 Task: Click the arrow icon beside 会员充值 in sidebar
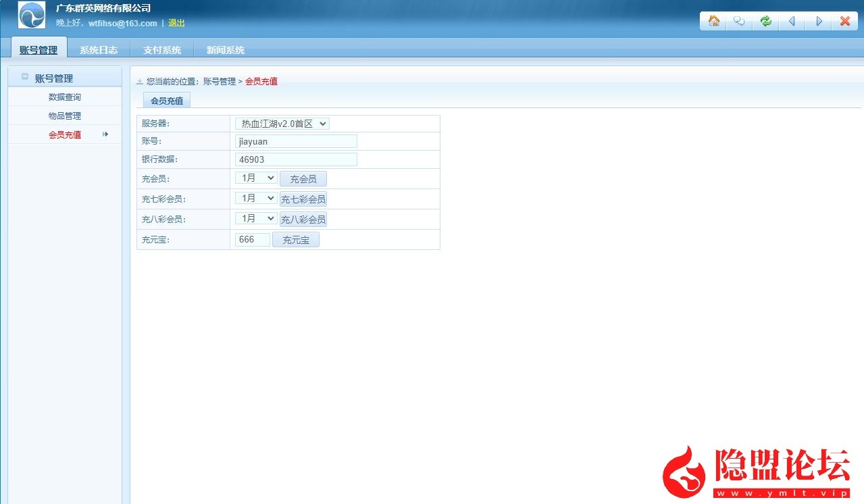(105, 134)
